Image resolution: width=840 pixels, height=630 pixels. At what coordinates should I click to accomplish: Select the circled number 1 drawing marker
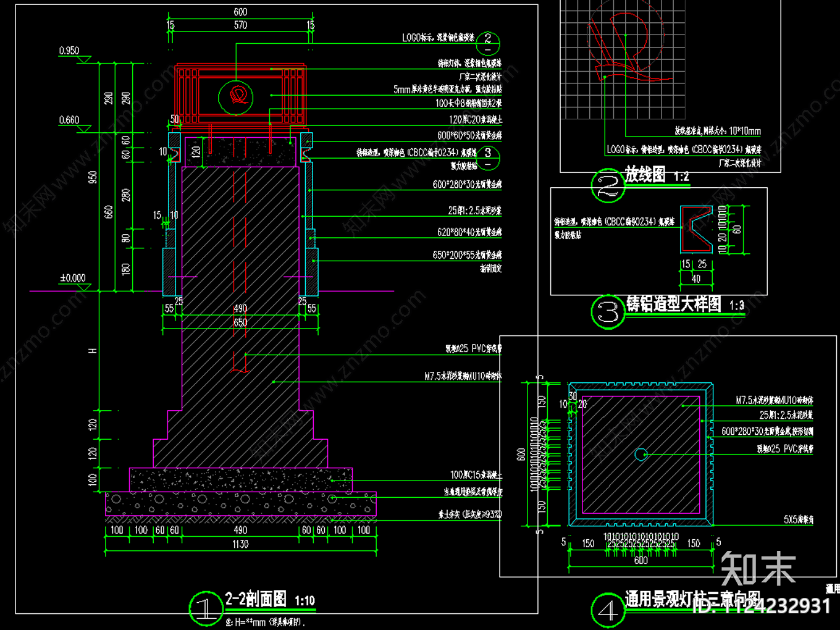pyautogui.click(x=205, y=608)
